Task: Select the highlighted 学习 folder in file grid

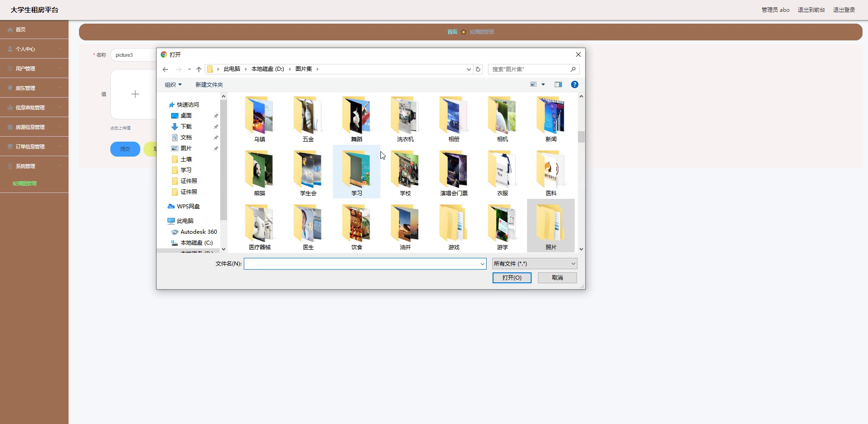Action: pyautogui.click(x=356, y=172)
